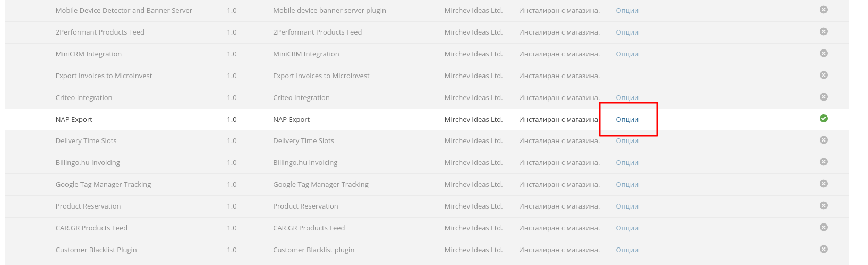
Task: Open Опции for NAP Export
Action: point(627,120)
